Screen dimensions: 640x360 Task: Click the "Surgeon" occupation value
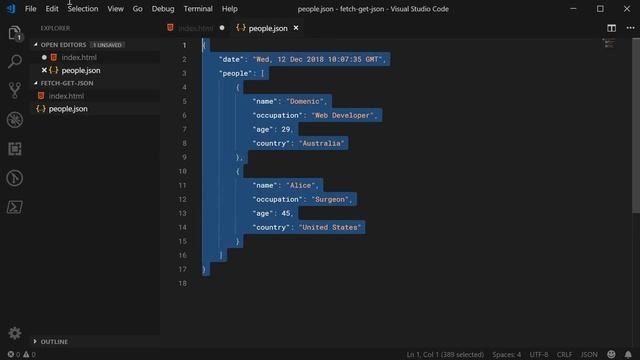(x=330, y=199)
